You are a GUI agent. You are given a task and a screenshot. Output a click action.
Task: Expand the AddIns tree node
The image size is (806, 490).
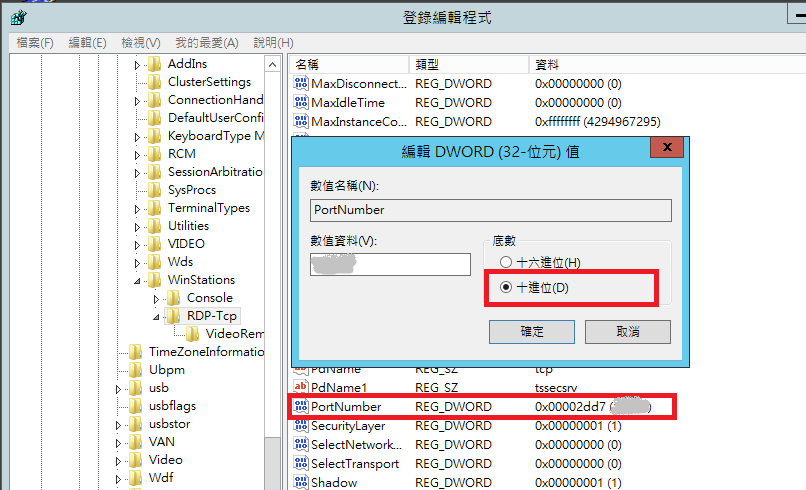[137, 65]
